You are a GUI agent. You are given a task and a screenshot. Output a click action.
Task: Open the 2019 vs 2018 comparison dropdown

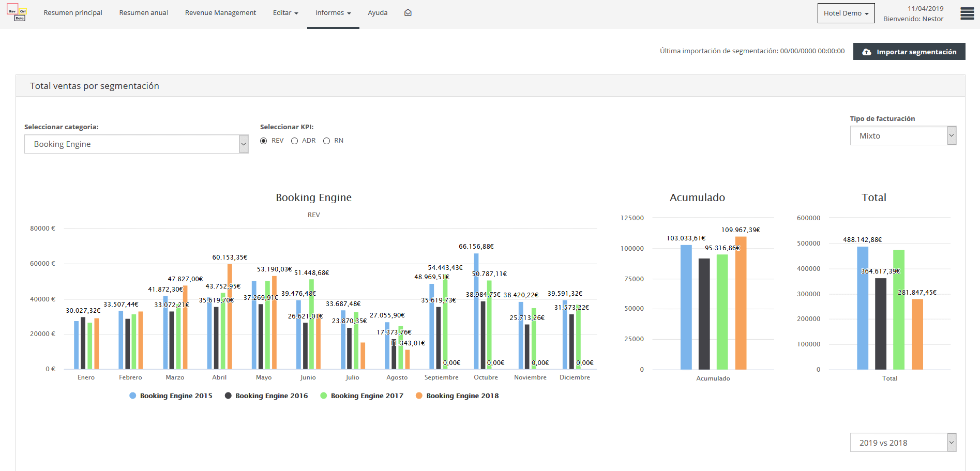click(902, 443)
